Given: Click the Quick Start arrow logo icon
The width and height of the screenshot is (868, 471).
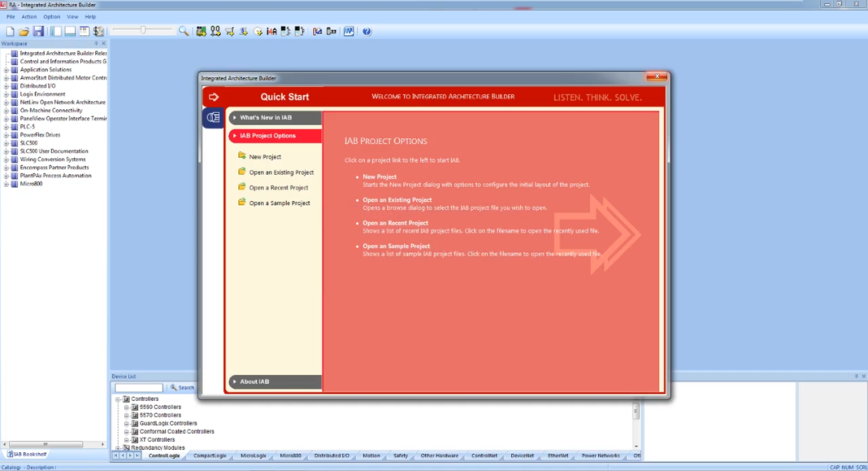Looking at the screenshot, I should 214,97.
